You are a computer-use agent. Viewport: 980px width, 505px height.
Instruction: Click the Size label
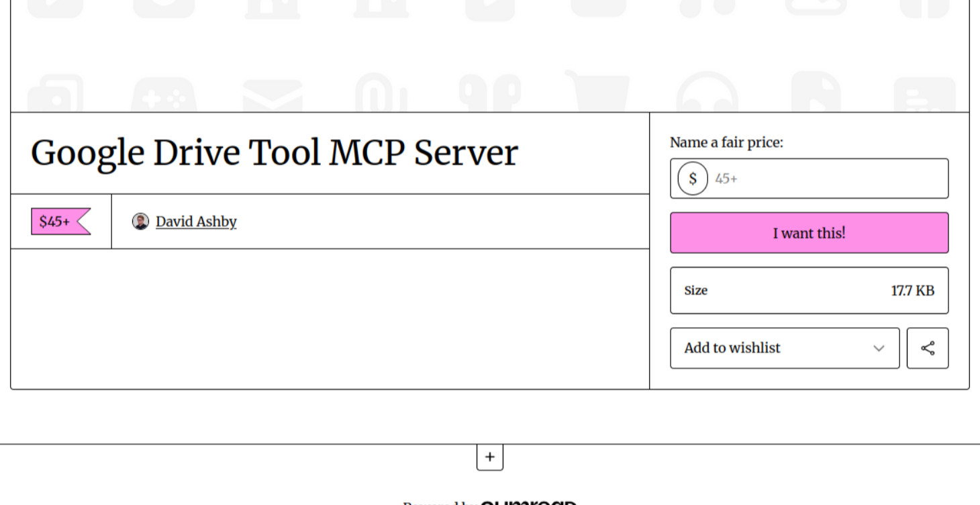coord(695,291)
